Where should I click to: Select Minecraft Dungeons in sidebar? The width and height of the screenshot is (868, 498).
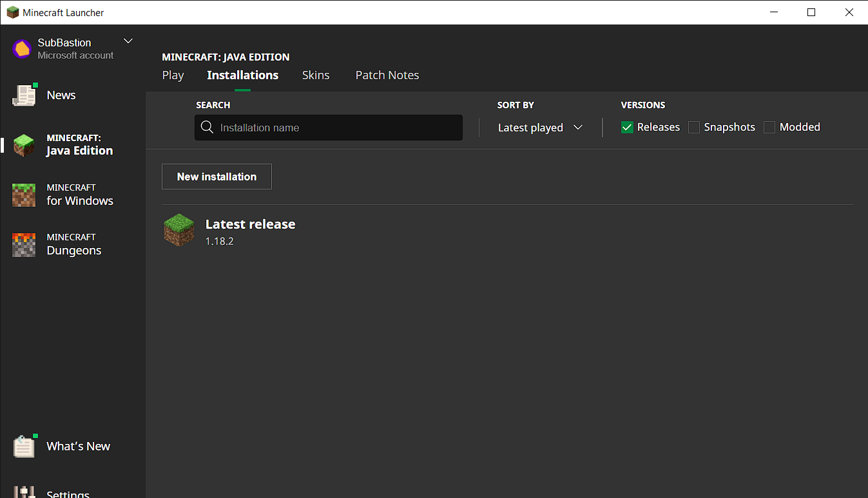tap(74, 245)
